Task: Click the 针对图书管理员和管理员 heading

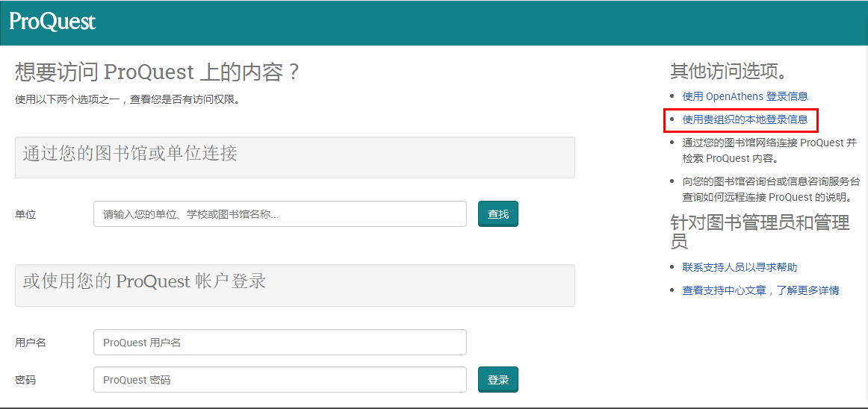Action: point(760,231)
